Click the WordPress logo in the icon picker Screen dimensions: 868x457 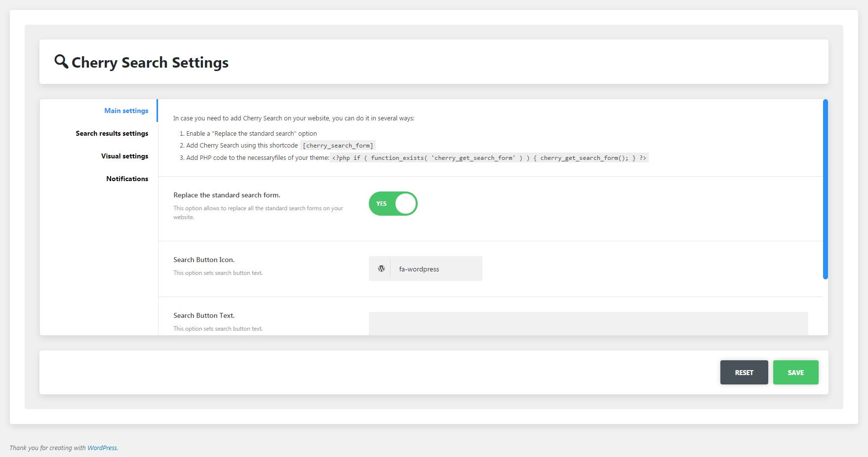(381, 268)
